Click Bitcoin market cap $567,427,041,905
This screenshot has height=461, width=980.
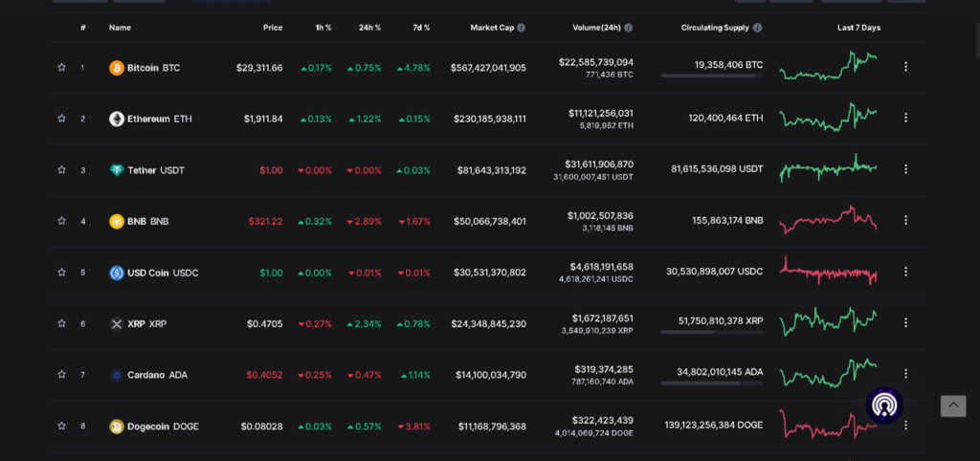click(488, 68)
